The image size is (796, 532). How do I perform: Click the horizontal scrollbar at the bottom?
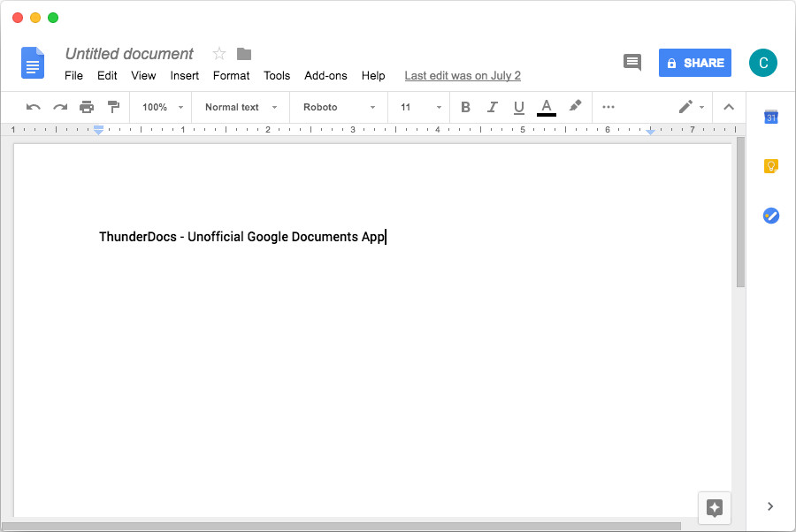(x=341, y=527)
